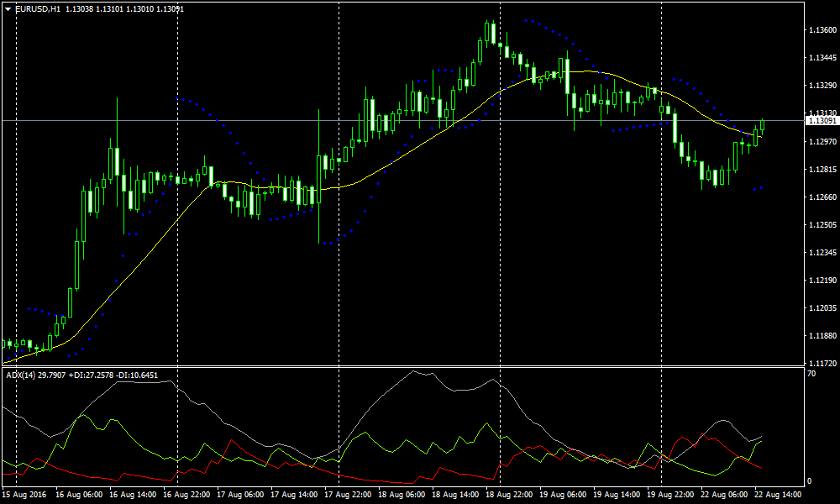The height and width of the screenshot is (504, 840).
Task: Click the current price tag 1.13091
Action: (x=822, y=121)
